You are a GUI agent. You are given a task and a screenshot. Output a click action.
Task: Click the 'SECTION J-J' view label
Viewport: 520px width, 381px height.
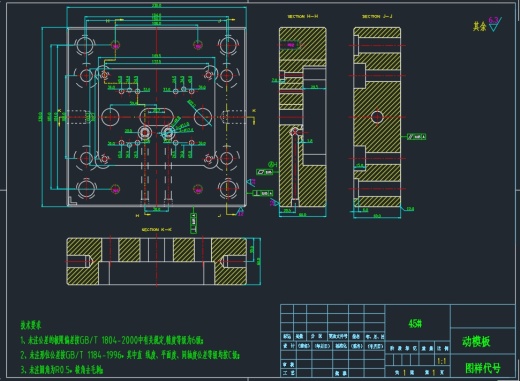tap(377, 16)
